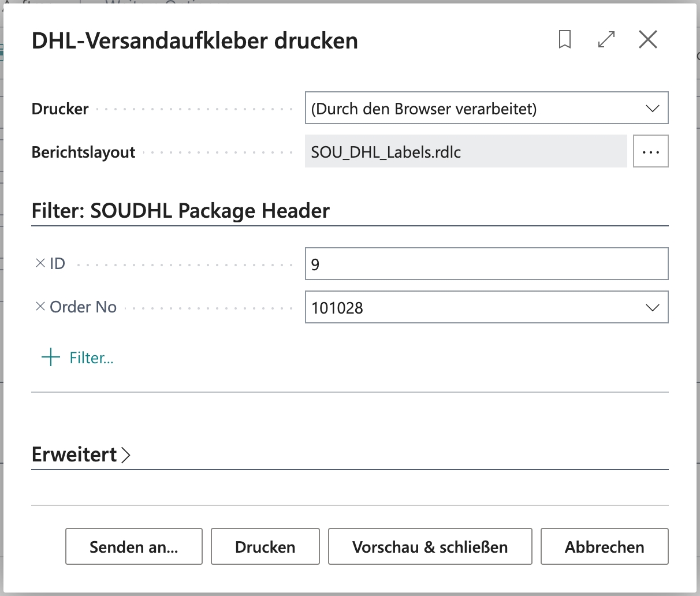Bookmark this DHL label print dialog
This screenshot has width=700, height=596.
565,40
